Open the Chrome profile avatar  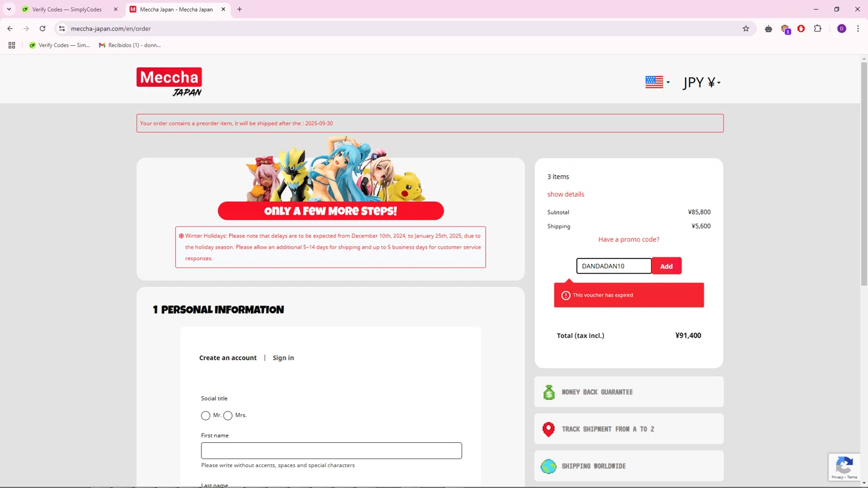pos(841,28)
